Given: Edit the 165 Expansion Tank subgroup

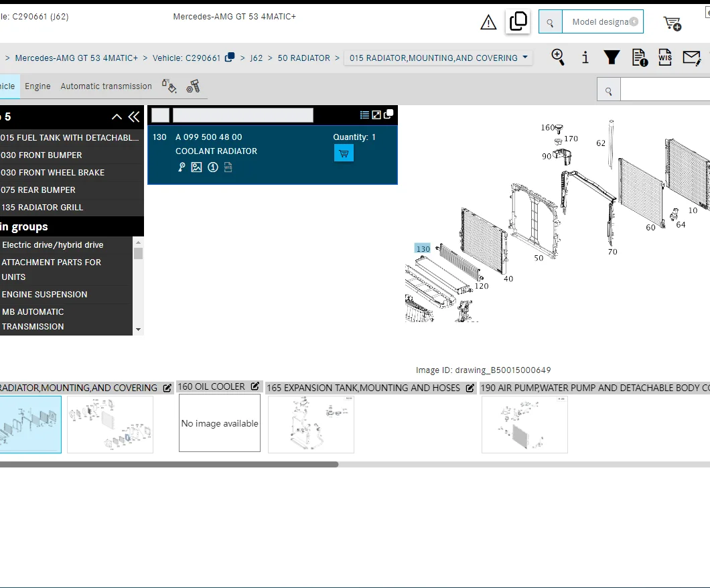Looking at the screenshot, I should point(470,388).
